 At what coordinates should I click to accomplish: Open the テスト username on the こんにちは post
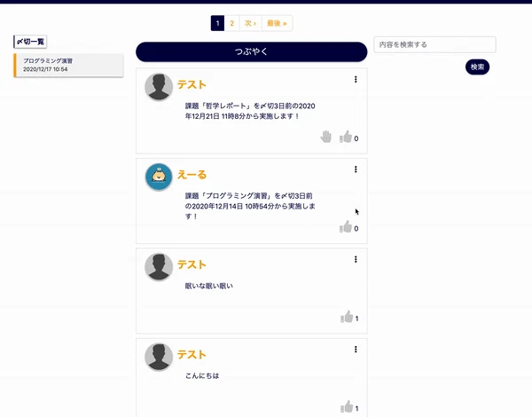tap(192, 355)
